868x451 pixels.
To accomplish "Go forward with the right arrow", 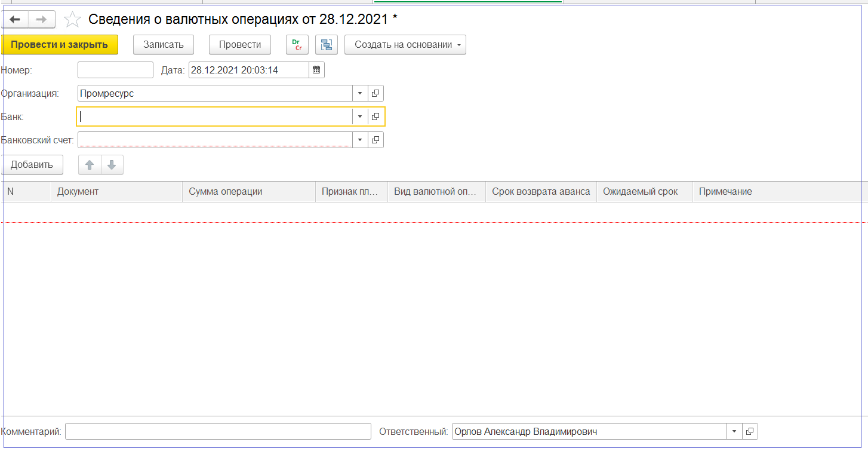I will click(x=42, y=19).
